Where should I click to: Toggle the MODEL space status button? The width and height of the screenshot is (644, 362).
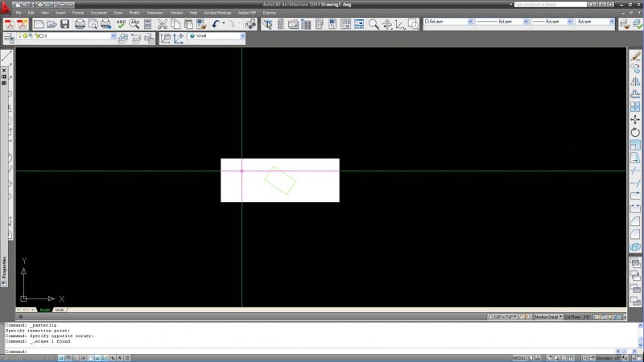point(520,357)
